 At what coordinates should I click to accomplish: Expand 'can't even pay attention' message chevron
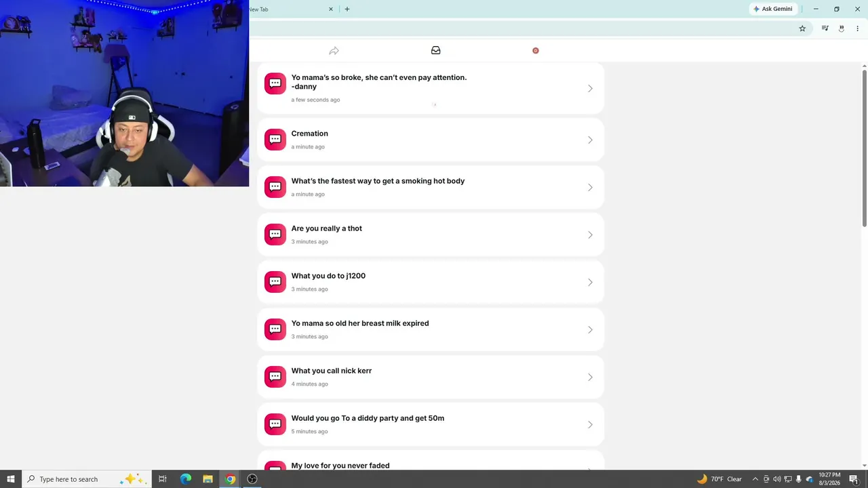(590, 88)
